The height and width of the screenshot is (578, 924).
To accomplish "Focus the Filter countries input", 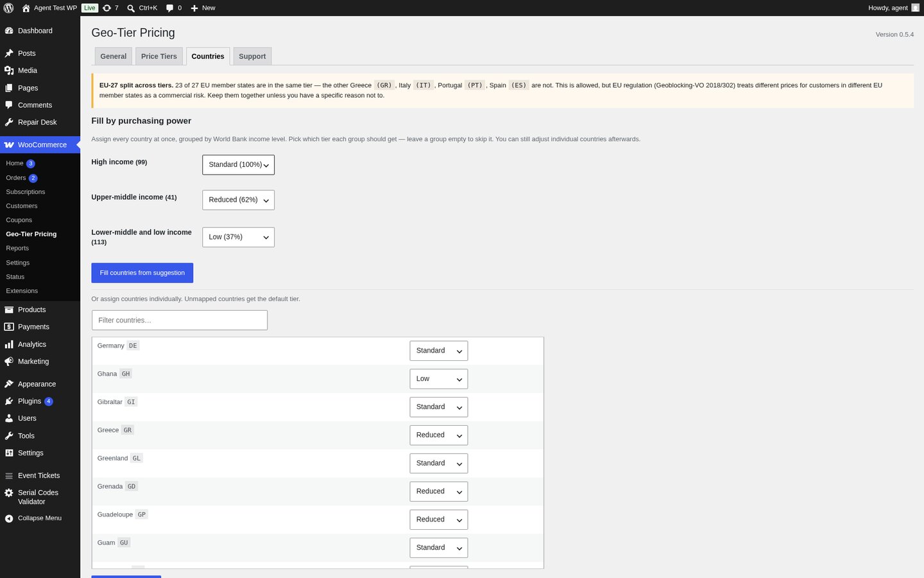I will (x=180, y=320).
